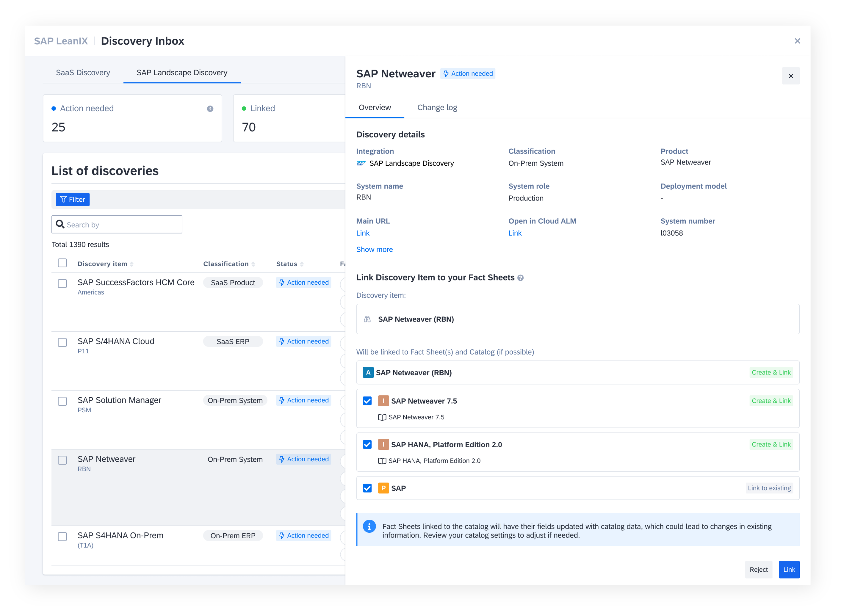Click the Action needed status of SAP SuccessFactors HCM Core
The height and width of the screenshot is (616, 841).
tap(303, 283)
